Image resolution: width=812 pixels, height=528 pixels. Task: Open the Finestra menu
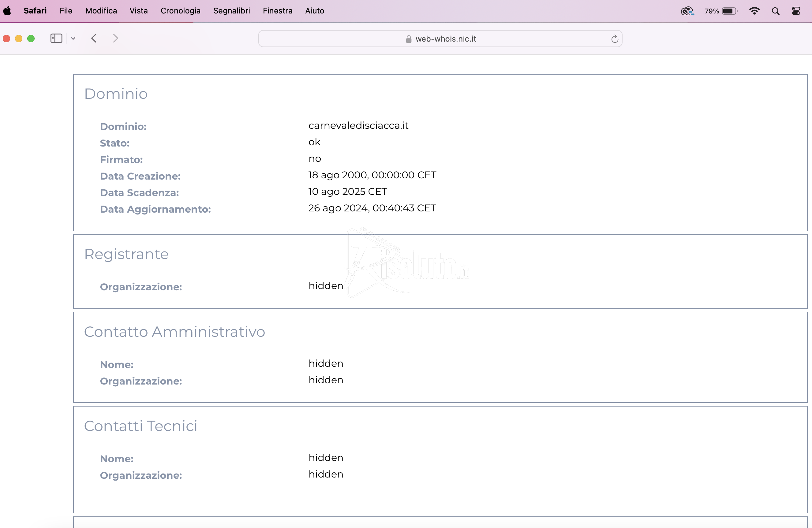click(x=277, y=11)
